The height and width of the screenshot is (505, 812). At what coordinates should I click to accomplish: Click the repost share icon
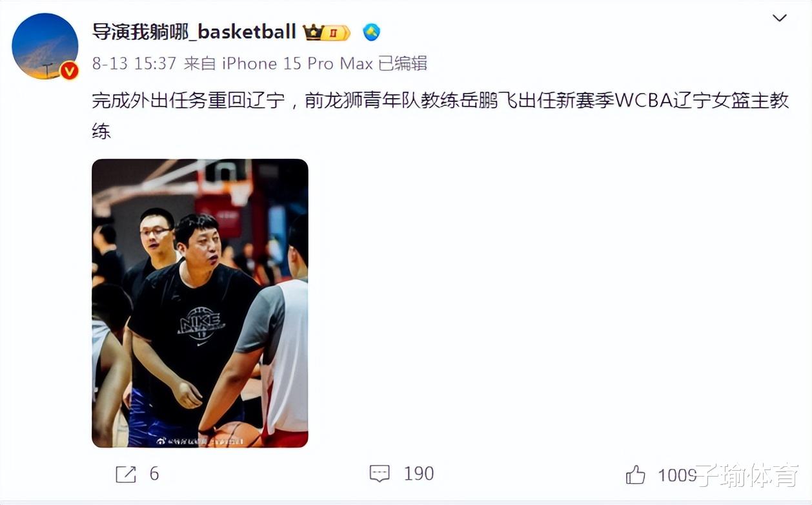[126, 475]
